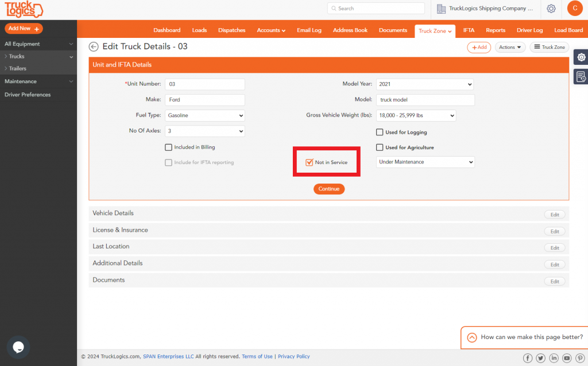This screenshot has width=588, height=366.
Task: Open Trailers in the sidebar
Action: pyautogui.click(x=18, y=69)
